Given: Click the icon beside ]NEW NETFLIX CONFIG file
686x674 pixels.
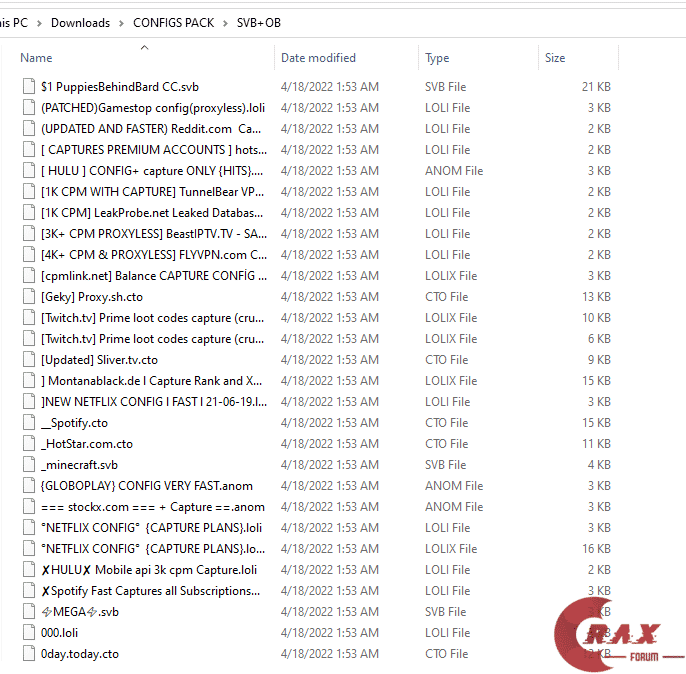Looking at the screenshot, I should click(x=29, y=402).
